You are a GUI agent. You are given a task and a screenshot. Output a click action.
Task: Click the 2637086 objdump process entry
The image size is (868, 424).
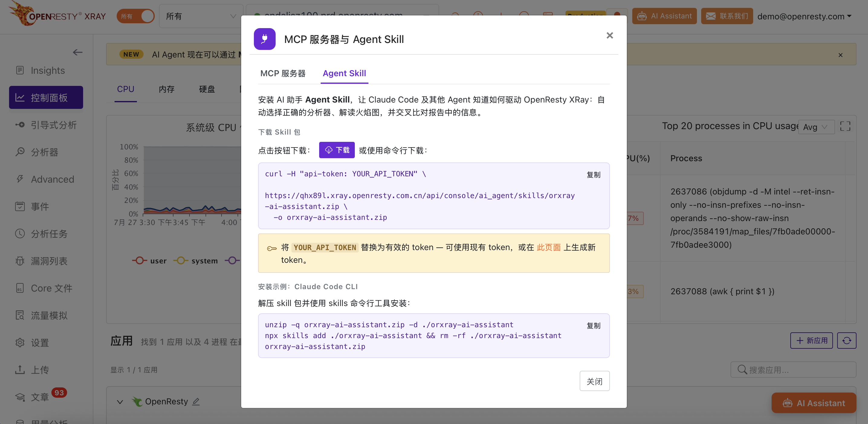tap(753, 218)
